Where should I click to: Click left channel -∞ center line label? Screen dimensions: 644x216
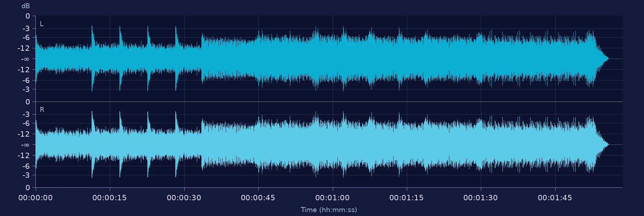tap(25, 59)
